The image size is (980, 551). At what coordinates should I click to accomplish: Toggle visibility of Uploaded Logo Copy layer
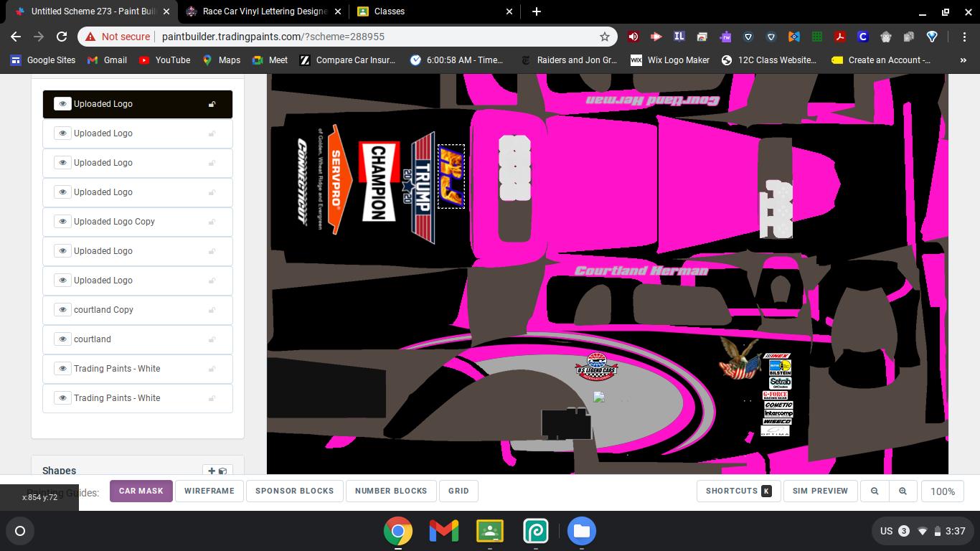click(62, 222)
